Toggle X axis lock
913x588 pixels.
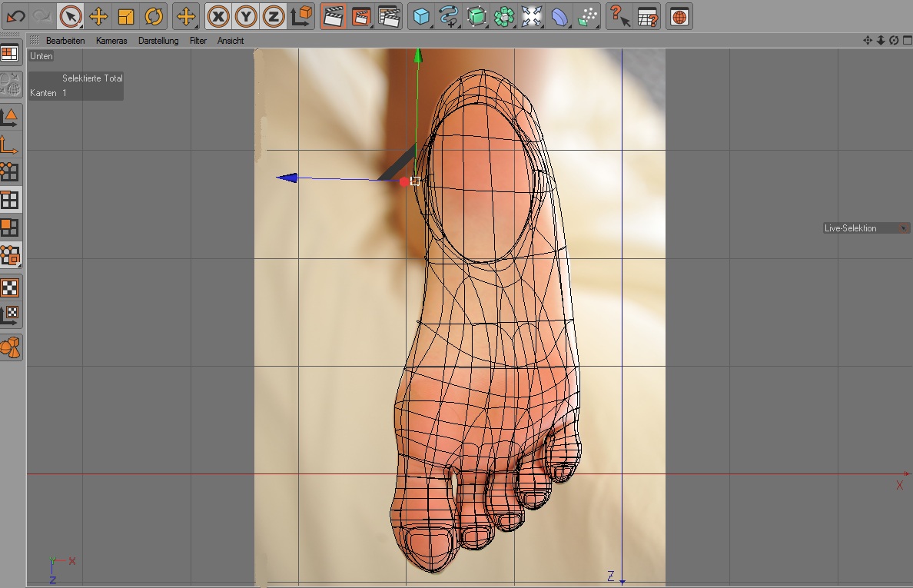tap(219, 16)
